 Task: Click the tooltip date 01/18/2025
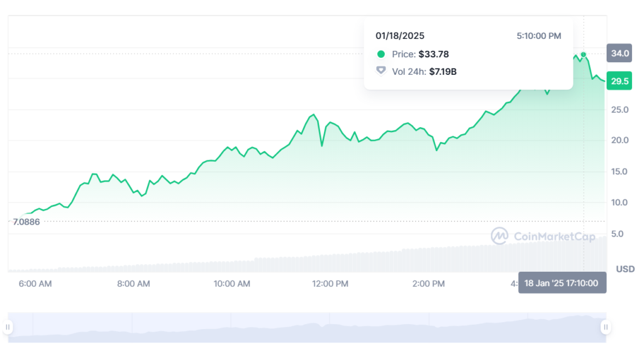click(x=399, y=36)
